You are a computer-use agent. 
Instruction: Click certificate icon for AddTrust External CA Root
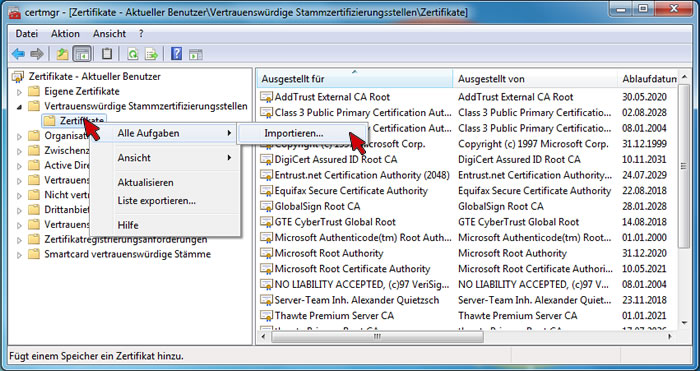(267, 97)
